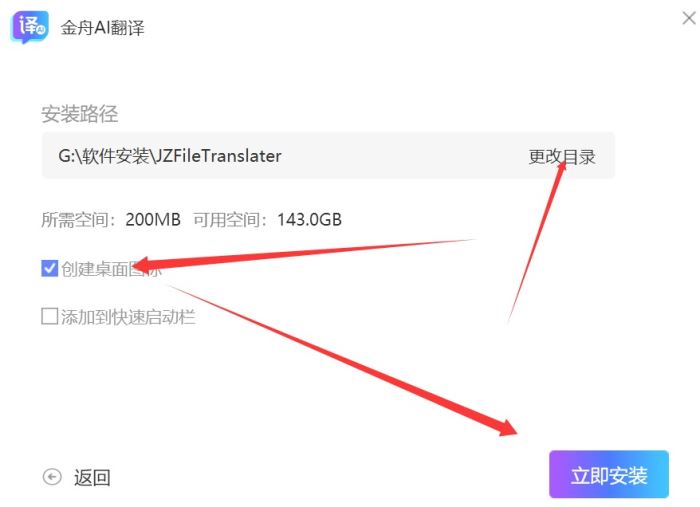Click the 安装路径 heading label

80,114
